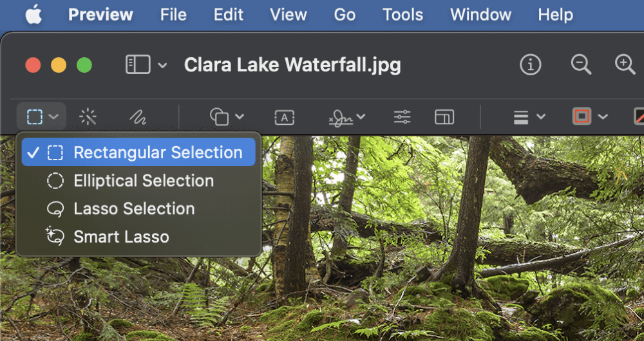Switch to Lasso Selection mode

(138, 208)
